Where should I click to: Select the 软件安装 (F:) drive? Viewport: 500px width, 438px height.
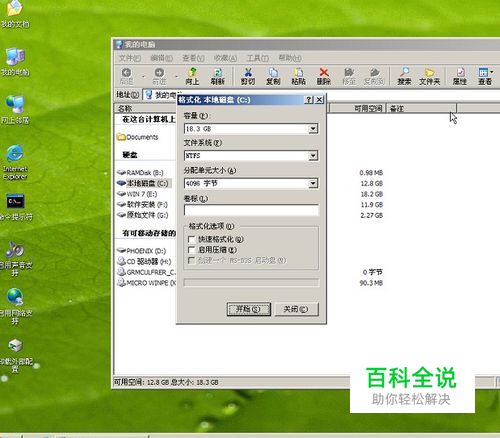pos(142,204)
